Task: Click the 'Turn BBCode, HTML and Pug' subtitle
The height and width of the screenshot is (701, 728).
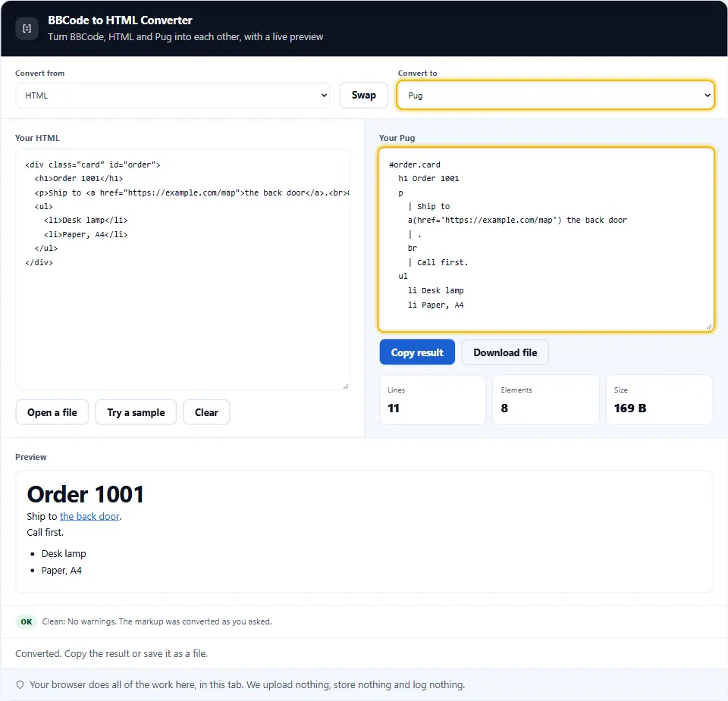Action: pyautogui.click(x=185, y=36)
